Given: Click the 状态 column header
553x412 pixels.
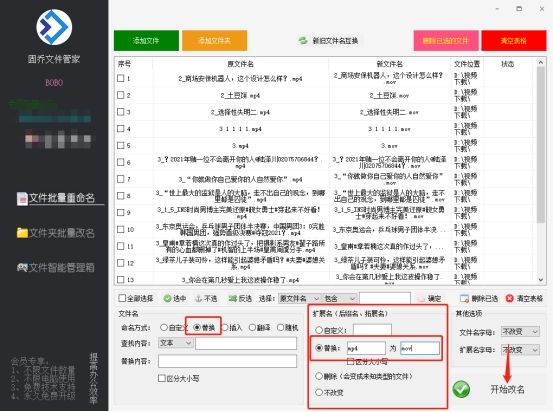Looking at the screenshot, I should point(508,64).
